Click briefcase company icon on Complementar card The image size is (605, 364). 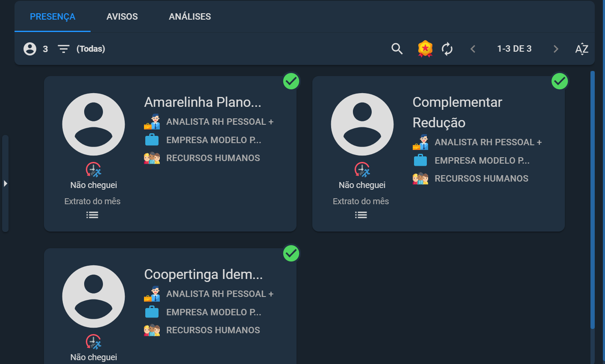tap(420, 160)
